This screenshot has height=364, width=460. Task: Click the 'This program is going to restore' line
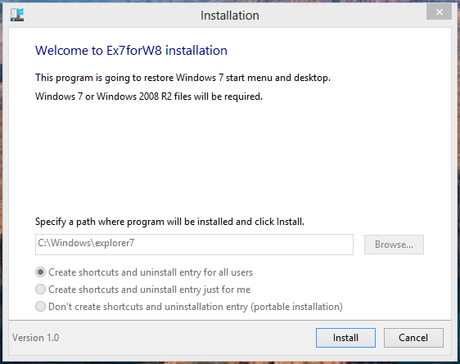click(x=183, y=78)
